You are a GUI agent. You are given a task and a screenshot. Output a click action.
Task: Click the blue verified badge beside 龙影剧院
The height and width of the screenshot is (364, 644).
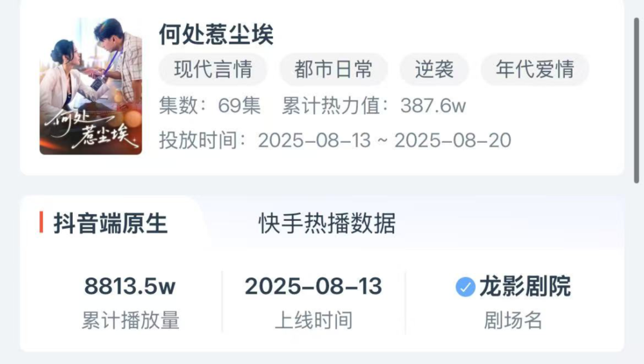(x=465, y=287)
